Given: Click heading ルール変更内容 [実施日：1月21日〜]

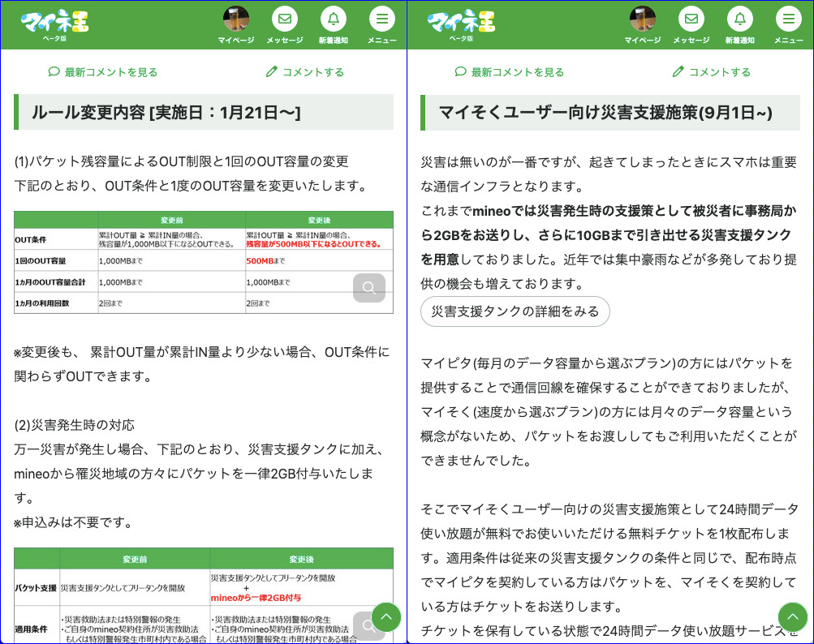Looking at the screenshot, I should pos(166,112).
